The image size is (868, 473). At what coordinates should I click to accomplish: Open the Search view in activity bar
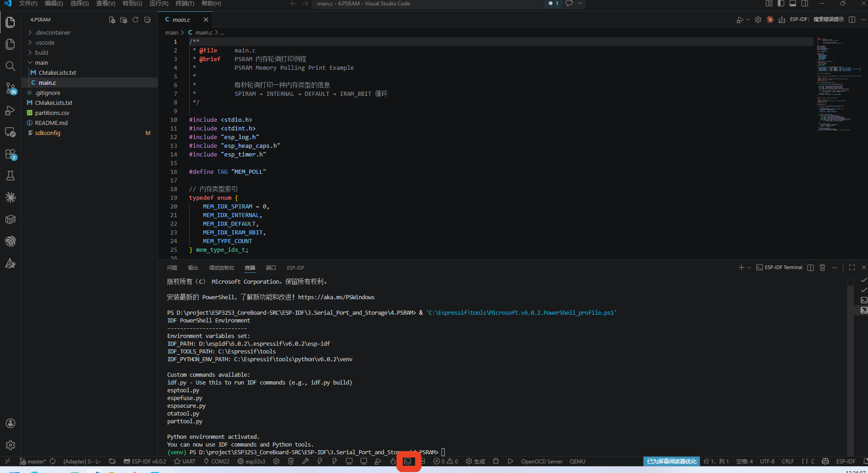pos(10,66)
